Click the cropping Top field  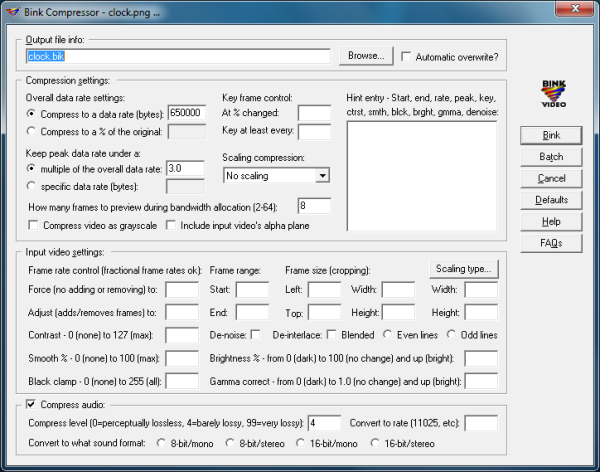[324, 312]
